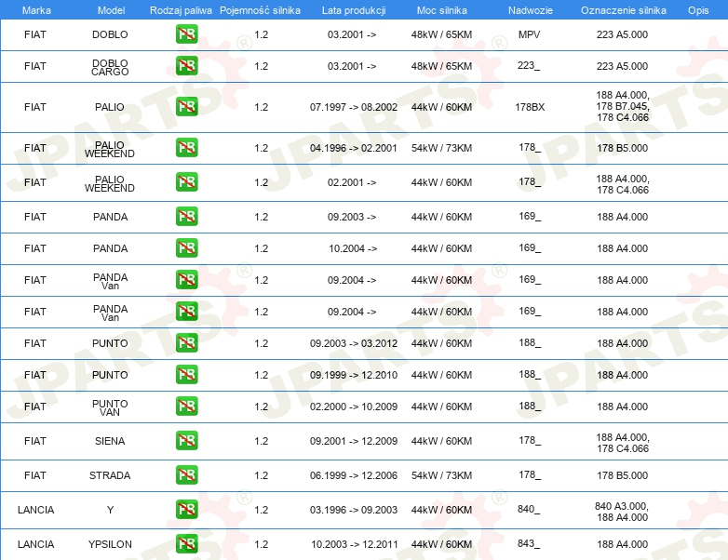Image resolution: width=728 pixels, height=560 pixels.
Task: Click fuel icon in PALIO WEEKEND 02.2001 row
Action: pos(186,181)
